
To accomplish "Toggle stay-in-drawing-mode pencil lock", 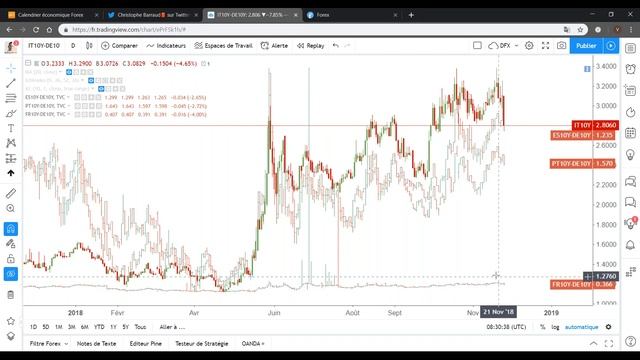I will pyautogui.click(x=11, y=244).
